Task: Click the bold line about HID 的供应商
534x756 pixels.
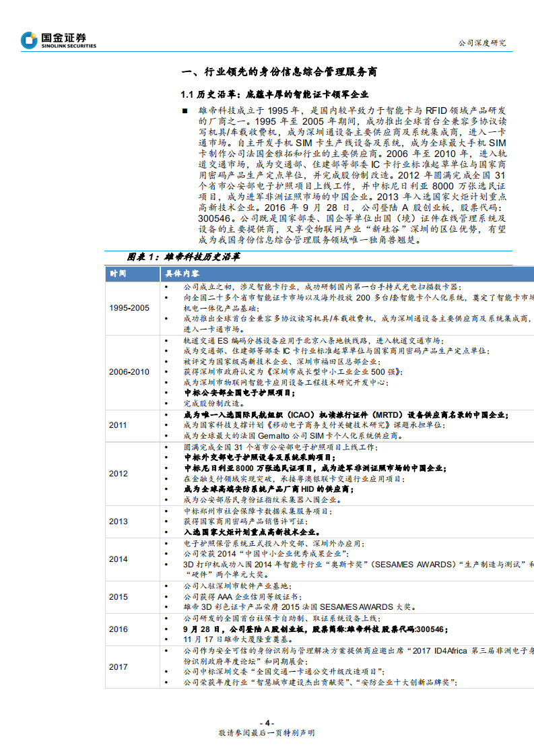Action: (269, 489)
